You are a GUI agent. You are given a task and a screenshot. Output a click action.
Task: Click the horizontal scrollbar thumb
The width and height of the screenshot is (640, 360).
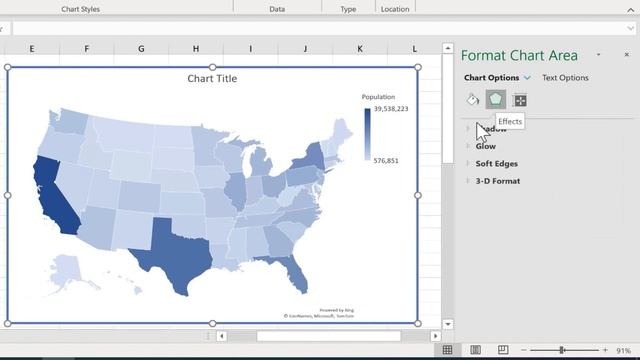(329, 336)
